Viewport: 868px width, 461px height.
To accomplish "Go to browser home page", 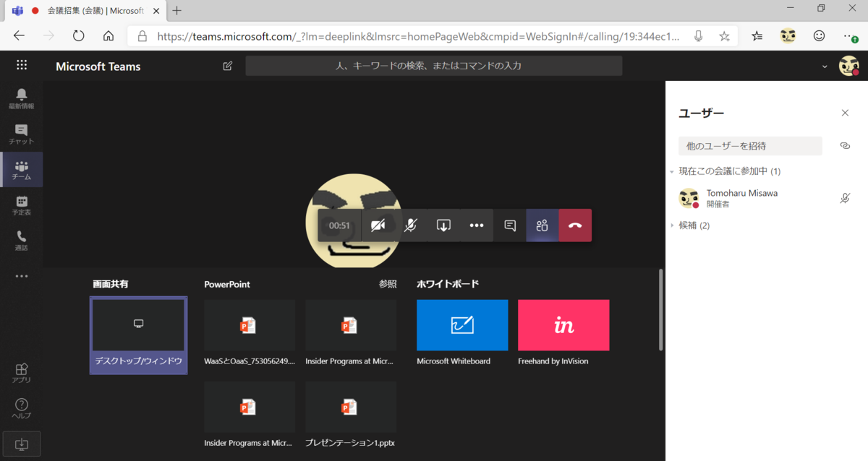I will point(109,36).
